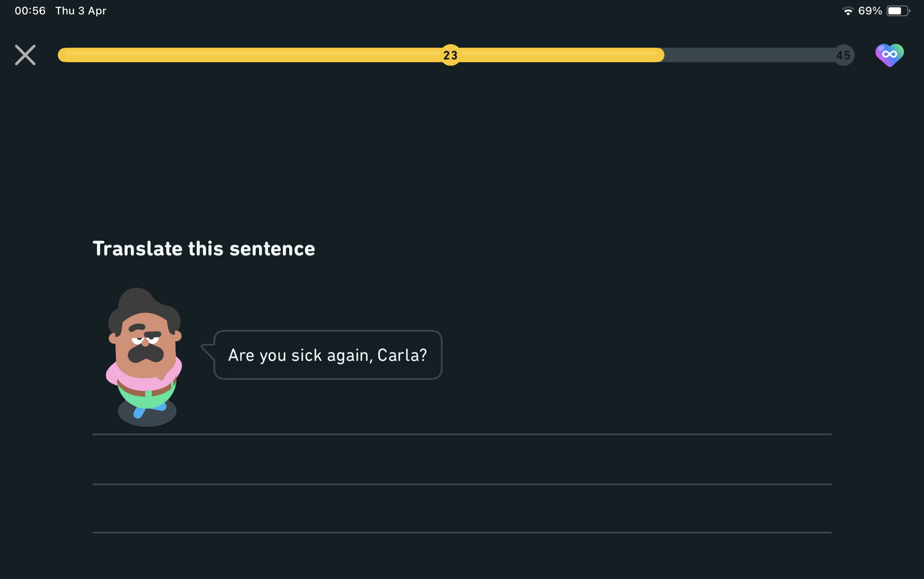Tap the 69% battery percentage
Viewport: 924px width, 579px height.
tap(870, 11)
